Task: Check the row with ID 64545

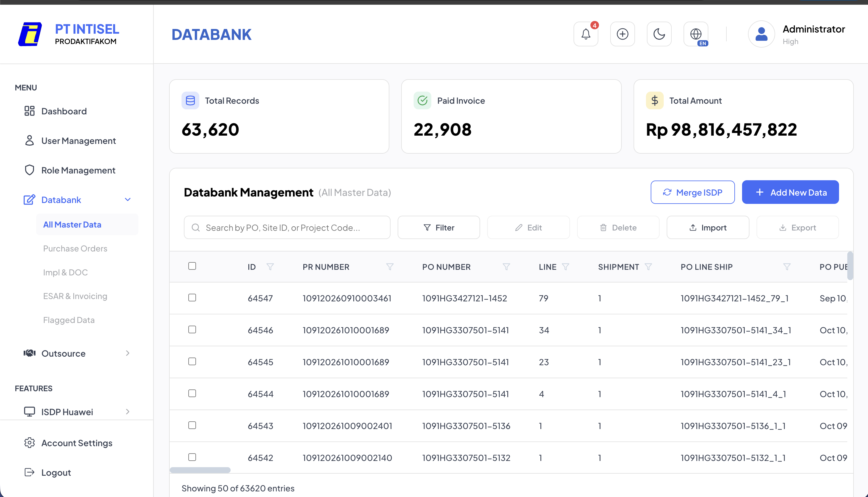Action: pyautogui.click(x=192, y=361)
